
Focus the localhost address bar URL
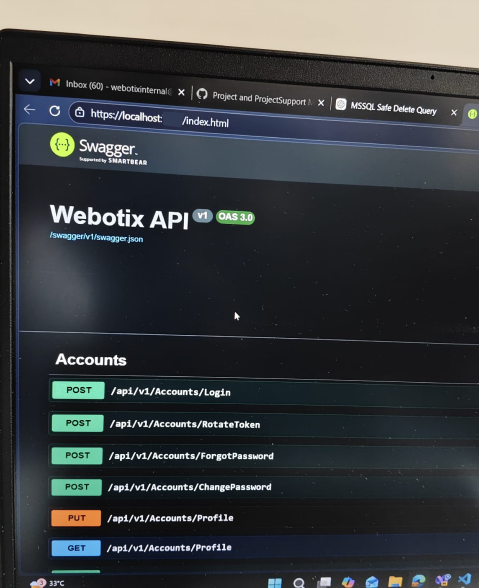tap(159, 118)
